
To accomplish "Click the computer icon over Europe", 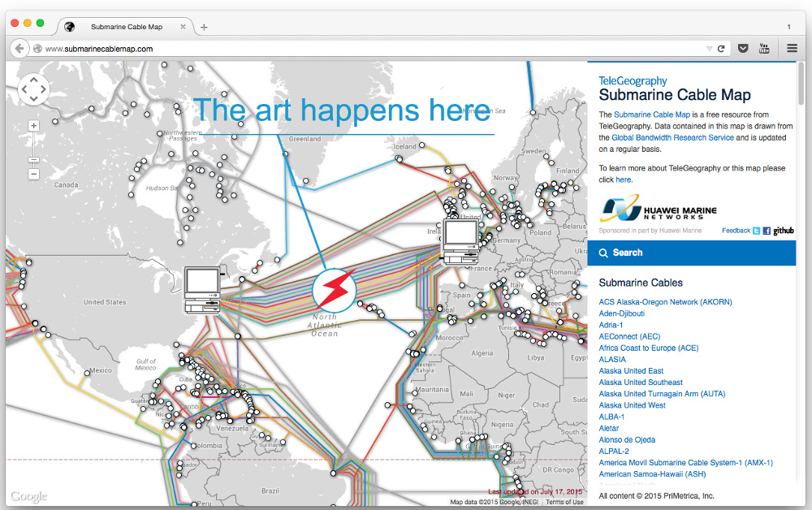I will pyautogui.click(x=460, y=242).
